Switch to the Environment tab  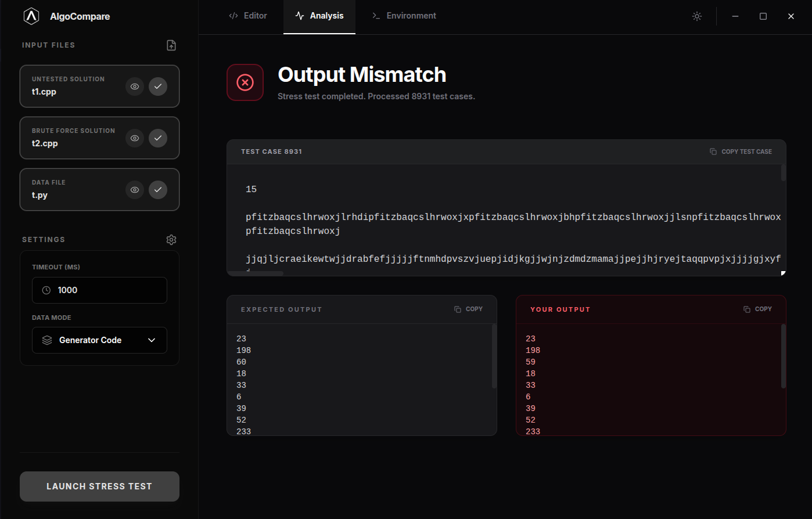point(404,16)
